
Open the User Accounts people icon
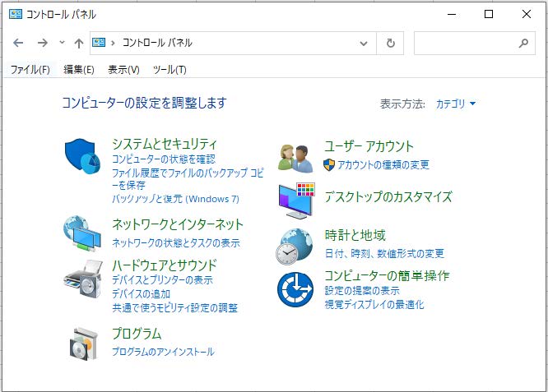tap(295, 159)
